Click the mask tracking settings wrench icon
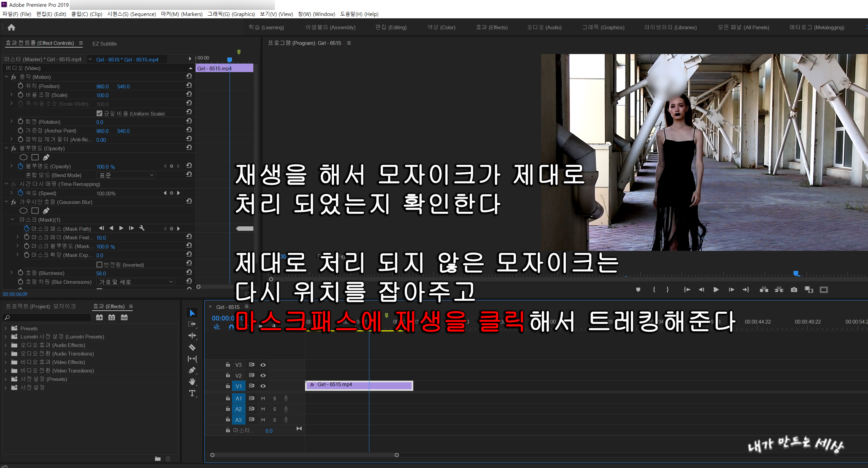The height and width of the screenshot is (468, 868). (x=142, y=228)
